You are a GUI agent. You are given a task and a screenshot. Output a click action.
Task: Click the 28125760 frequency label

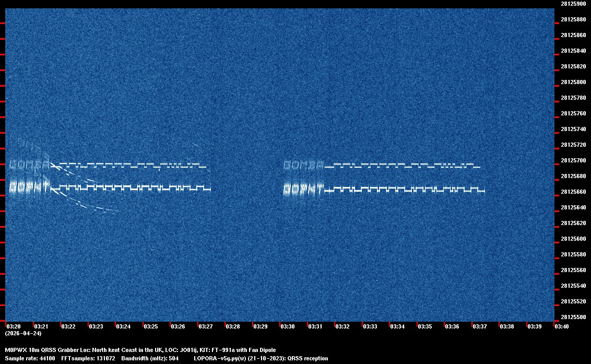coord(573,113)
